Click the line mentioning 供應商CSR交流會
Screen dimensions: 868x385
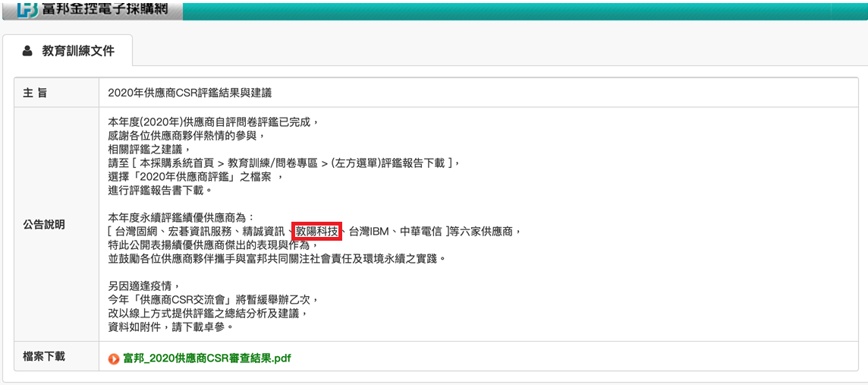(x=214, y=300)
